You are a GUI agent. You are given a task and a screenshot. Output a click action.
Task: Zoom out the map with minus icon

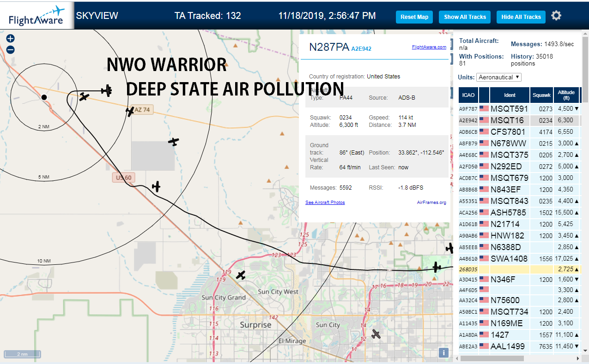10,49
